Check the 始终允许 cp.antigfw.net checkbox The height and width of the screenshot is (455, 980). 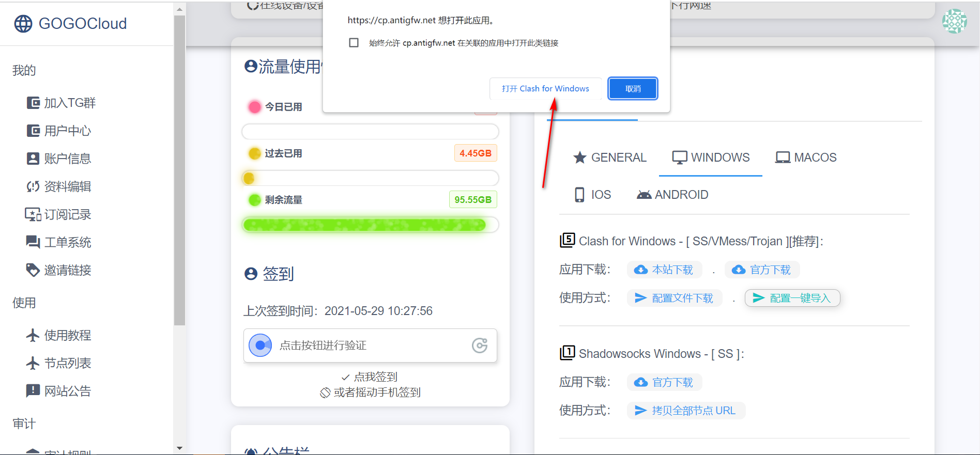coord(354,43)
